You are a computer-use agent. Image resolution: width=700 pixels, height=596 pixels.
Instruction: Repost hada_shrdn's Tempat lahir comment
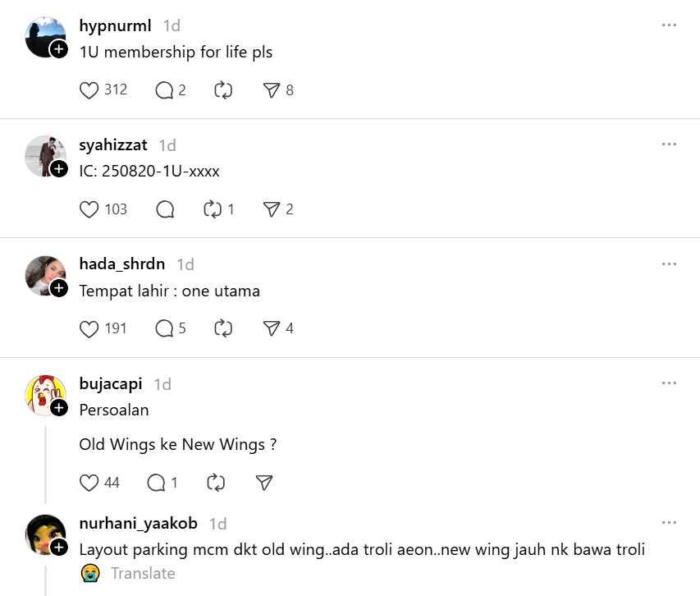coord(223,328)
